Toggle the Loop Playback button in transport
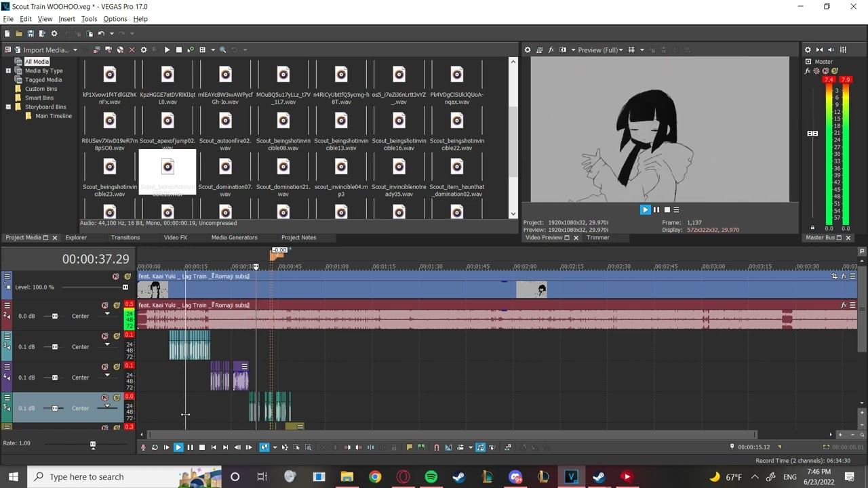The height and width of the screenshot is (488, 868). tap(155, 447)
